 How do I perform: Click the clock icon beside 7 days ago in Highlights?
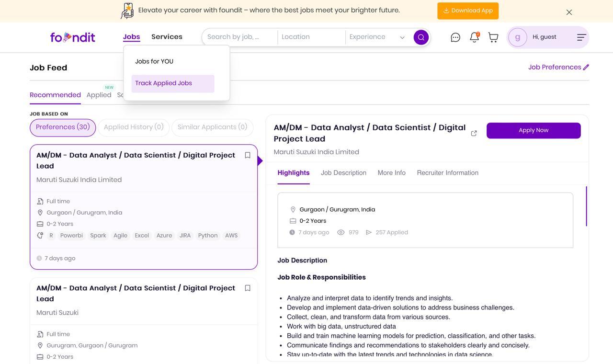tap(292, 232)
